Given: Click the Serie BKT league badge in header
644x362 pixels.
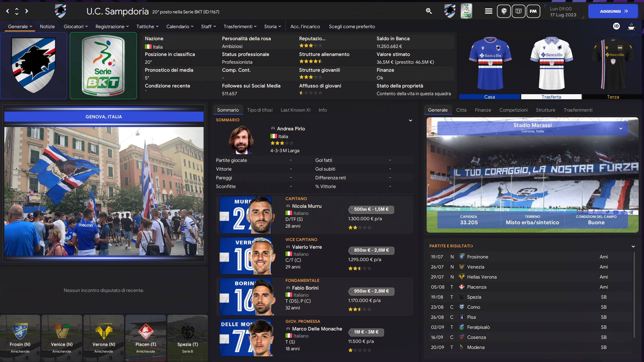Looking at the screenshot, I should 466,11.
